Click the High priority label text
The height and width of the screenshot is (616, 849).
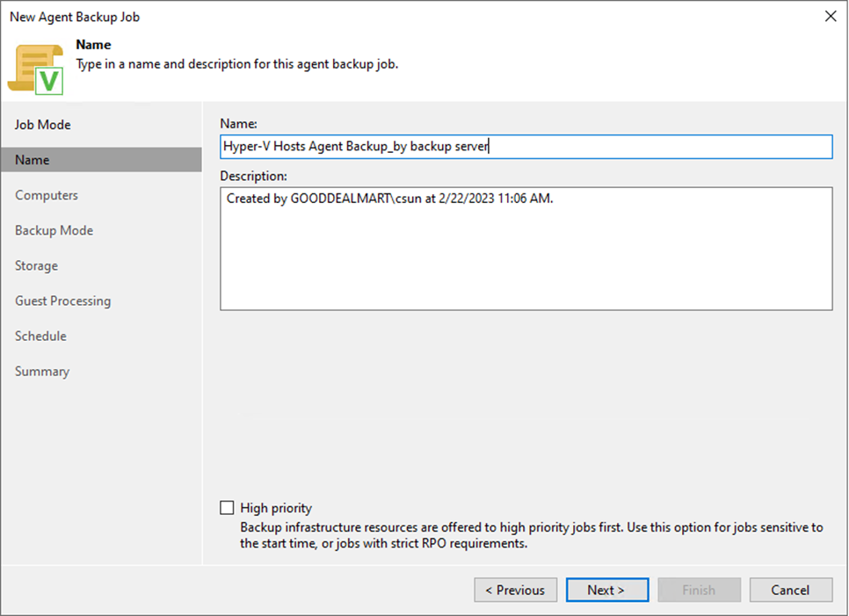point(276,508)
